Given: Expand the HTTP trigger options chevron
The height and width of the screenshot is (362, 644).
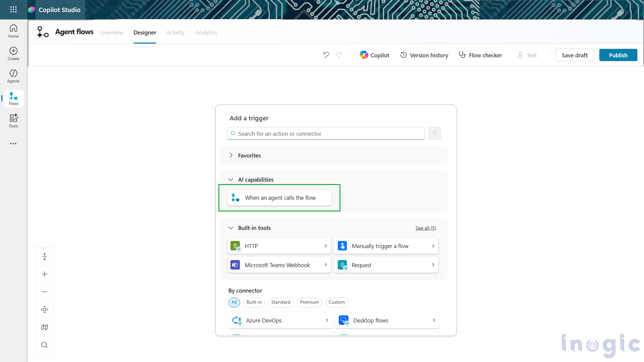Looking at the screenshot, I should (325, 246).
